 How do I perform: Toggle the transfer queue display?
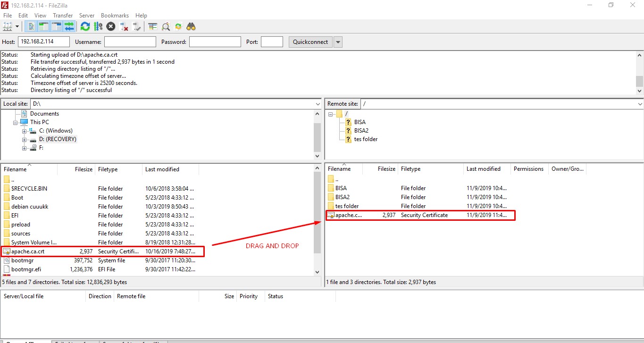coord(69,26)
